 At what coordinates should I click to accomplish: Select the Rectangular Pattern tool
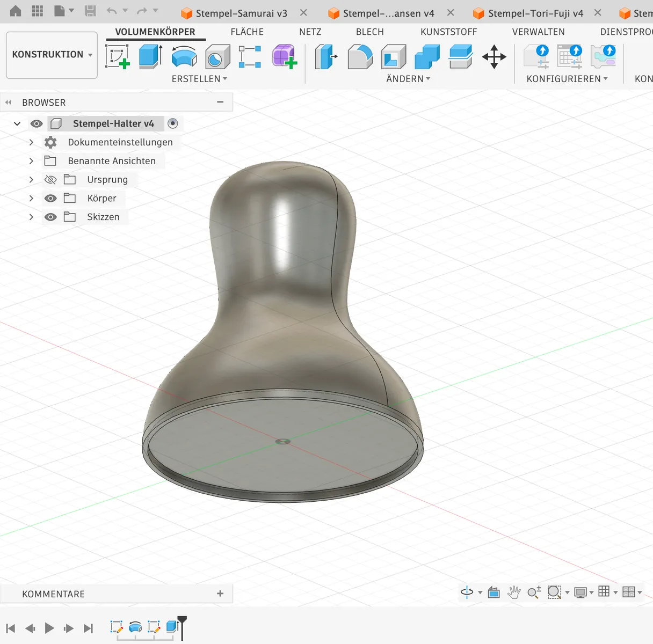[x=250, y=56]
